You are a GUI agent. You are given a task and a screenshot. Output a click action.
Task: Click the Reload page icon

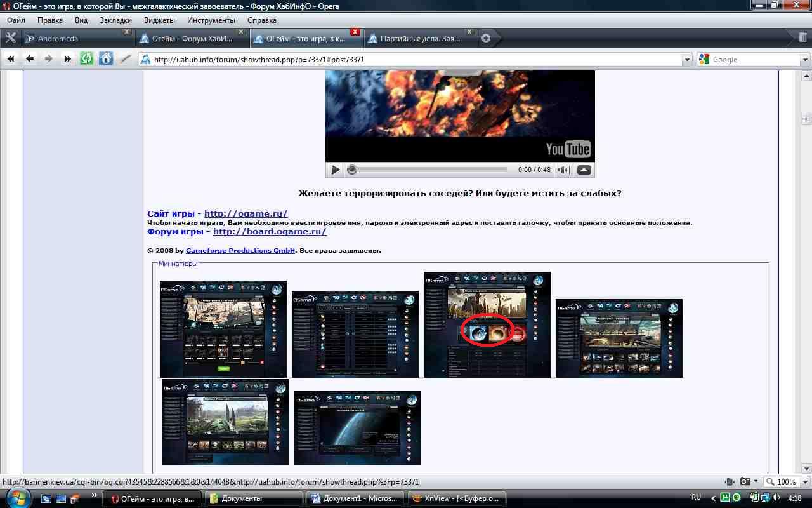[x=87, y=59]
